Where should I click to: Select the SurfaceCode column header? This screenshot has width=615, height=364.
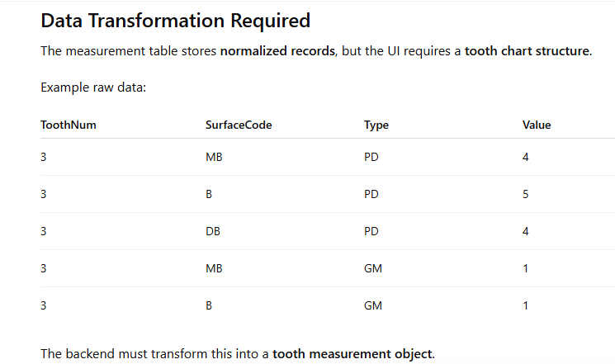pos(239,125)
